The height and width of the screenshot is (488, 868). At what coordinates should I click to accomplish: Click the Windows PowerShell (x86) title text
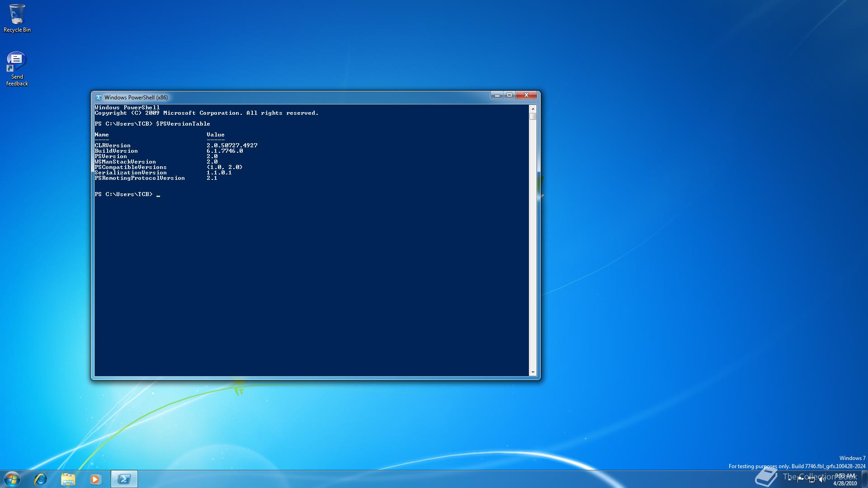pos(136,97)
